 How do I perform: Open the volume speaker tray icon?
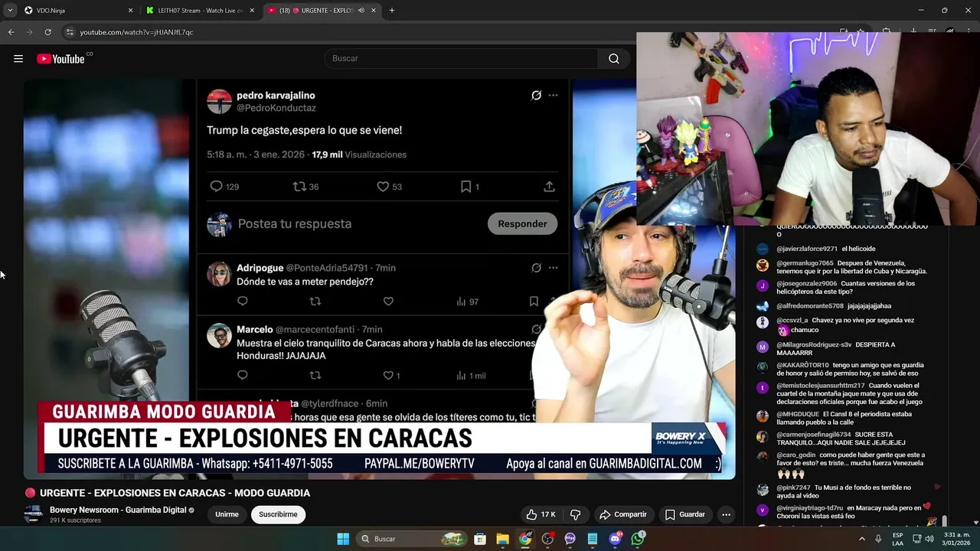[x=929, y=539]
